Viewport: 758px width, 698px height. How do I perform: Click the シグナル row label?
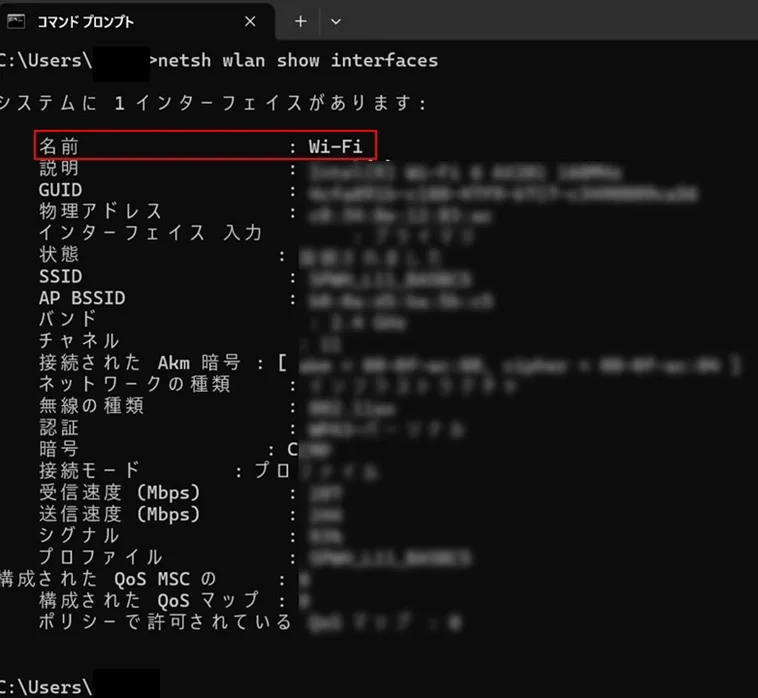(79, 535)
